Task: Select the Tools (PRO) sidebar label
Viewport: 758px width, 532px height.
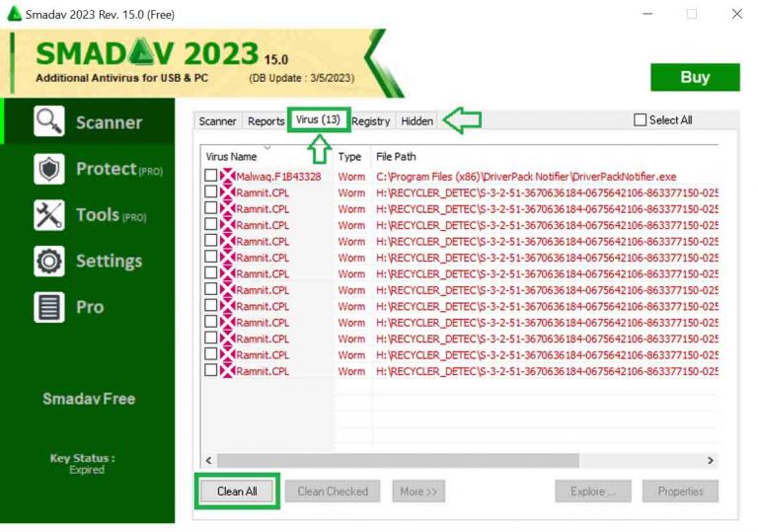Action: coord(112,215)
